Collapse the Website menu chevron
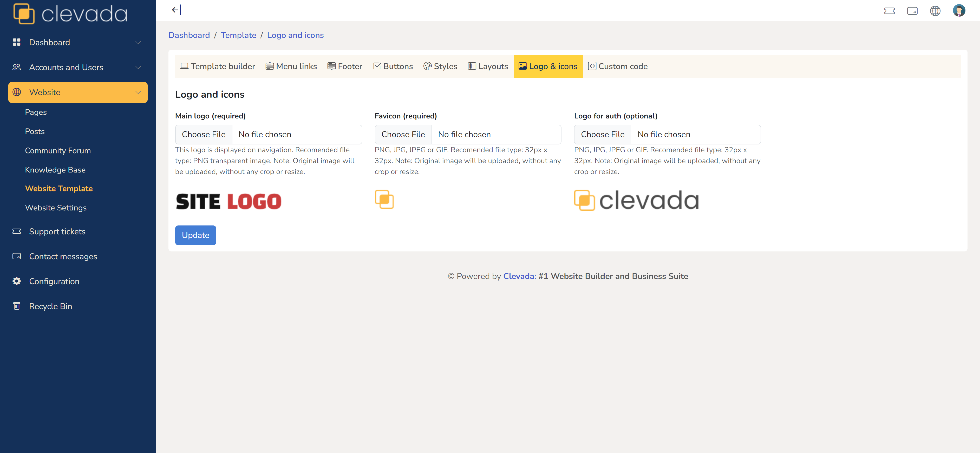Image resolution: width=980 pixels, height=453 pixels. (x=138, y=92)
